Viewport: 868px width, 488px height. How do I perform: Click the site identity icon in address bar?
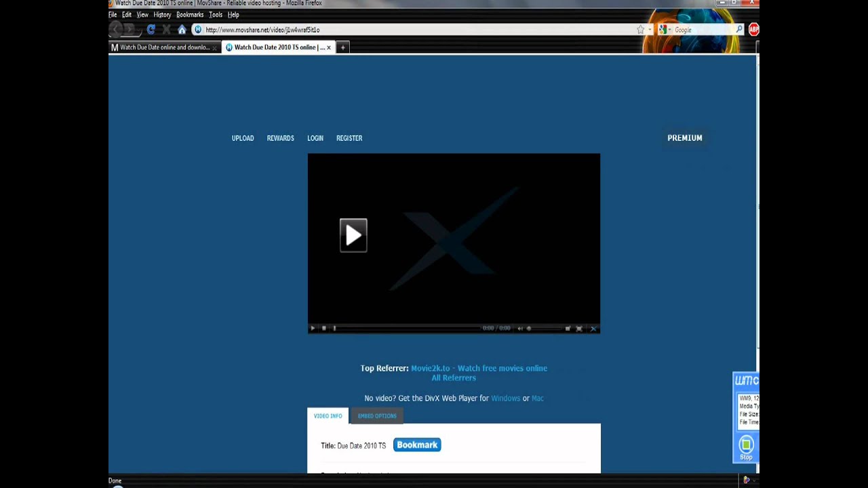[198, 30]
